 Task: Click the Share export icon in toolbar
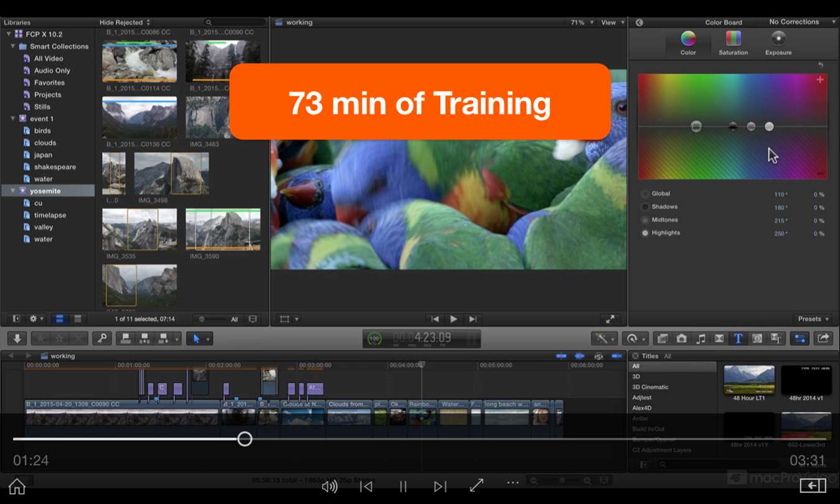[823, 338]
